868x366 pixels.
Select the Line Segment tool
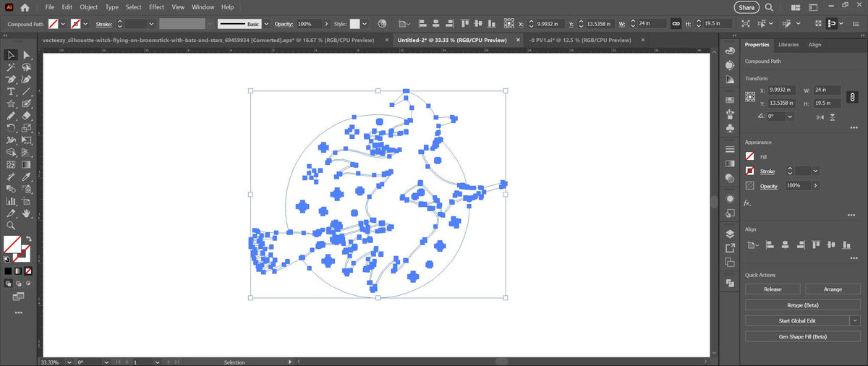click(27, 92)
